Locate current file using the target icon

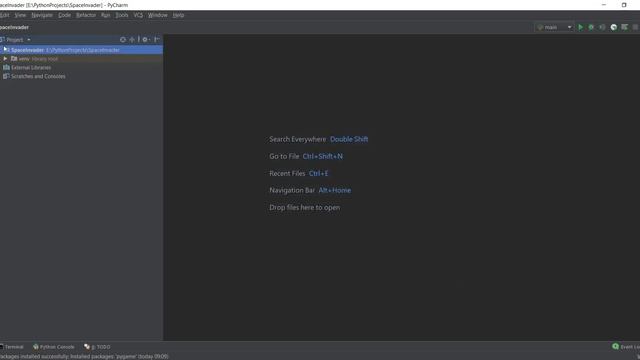pyautogui.click(x=123, y=40)
